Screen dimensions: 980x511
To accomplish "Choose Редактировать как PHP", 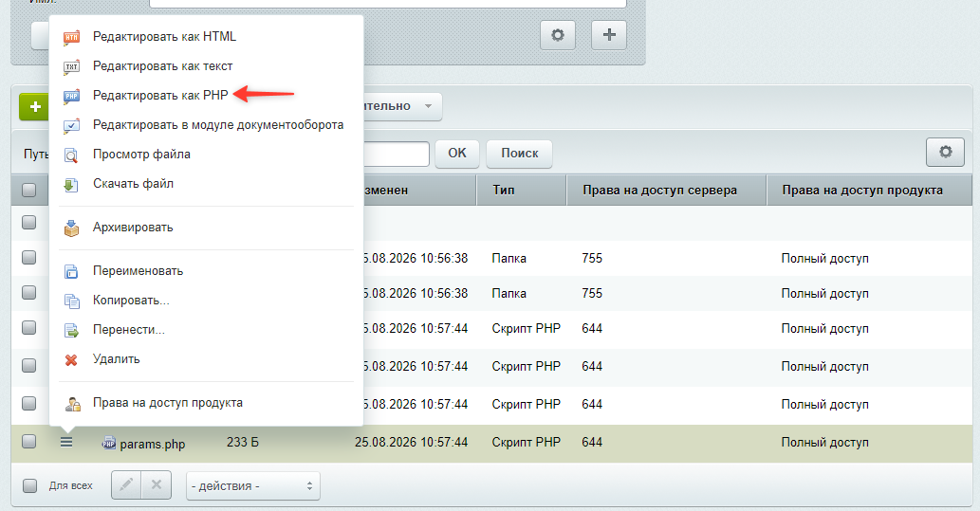I will pyautogui.click(x=160, y=96).
